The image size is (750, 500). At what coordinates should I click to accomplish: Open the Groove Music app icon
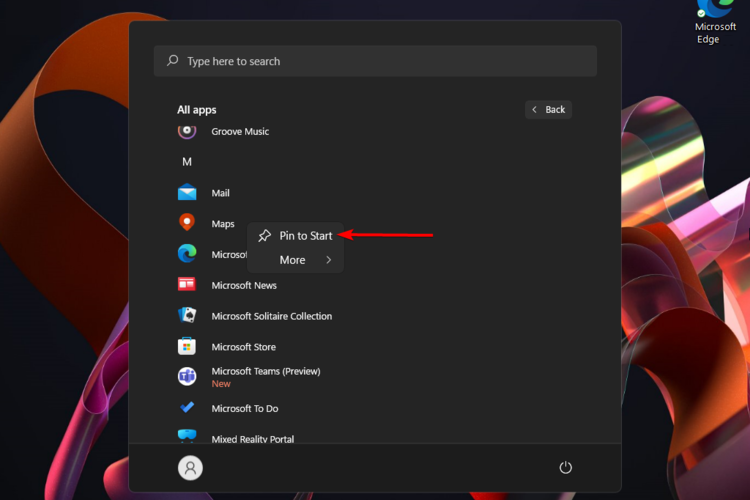tap(187, 132)
